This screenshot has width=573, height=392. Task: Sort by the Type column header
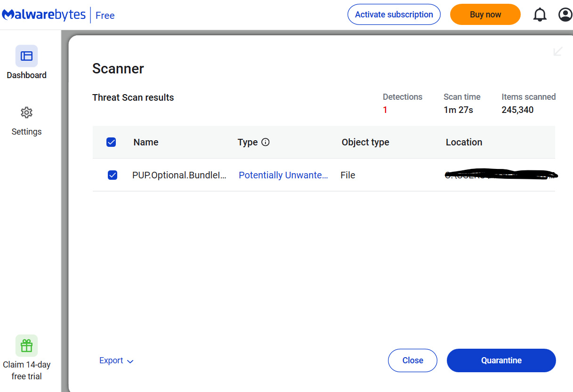click(248, 142)
